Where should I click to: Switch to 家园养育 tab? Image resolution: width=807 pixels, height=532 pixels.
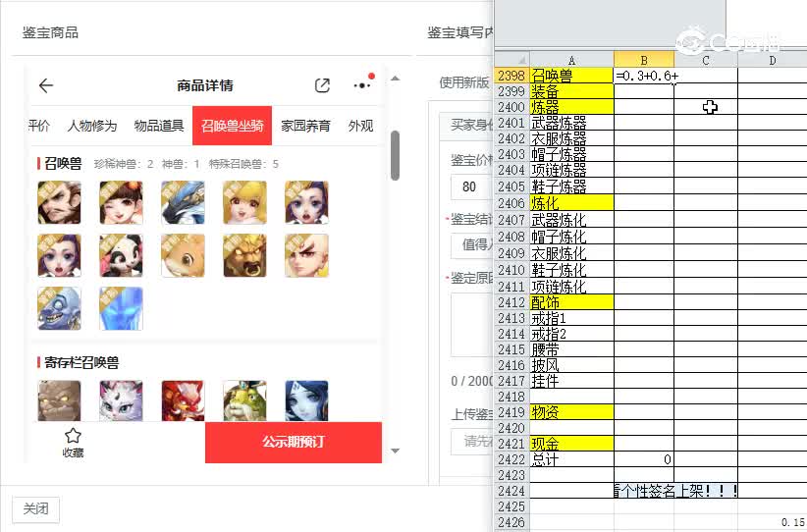[305, 126]
